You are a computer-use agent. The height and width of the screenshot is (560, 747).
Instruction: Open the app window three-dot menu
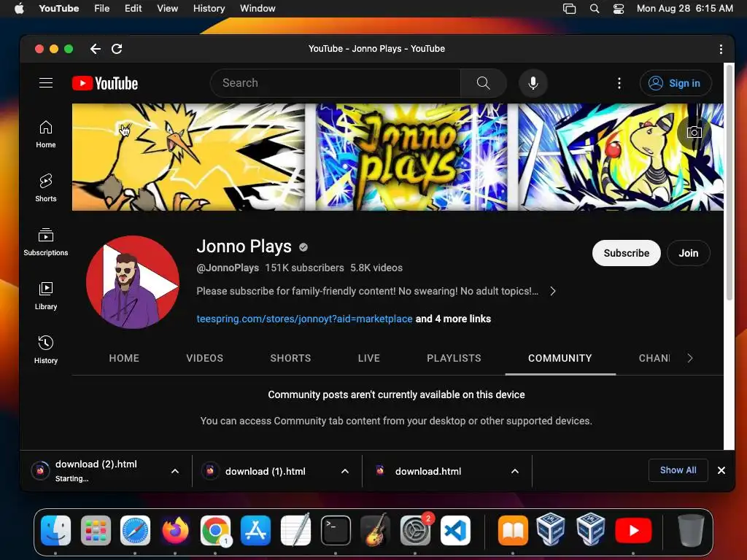[x=720, y=49]
